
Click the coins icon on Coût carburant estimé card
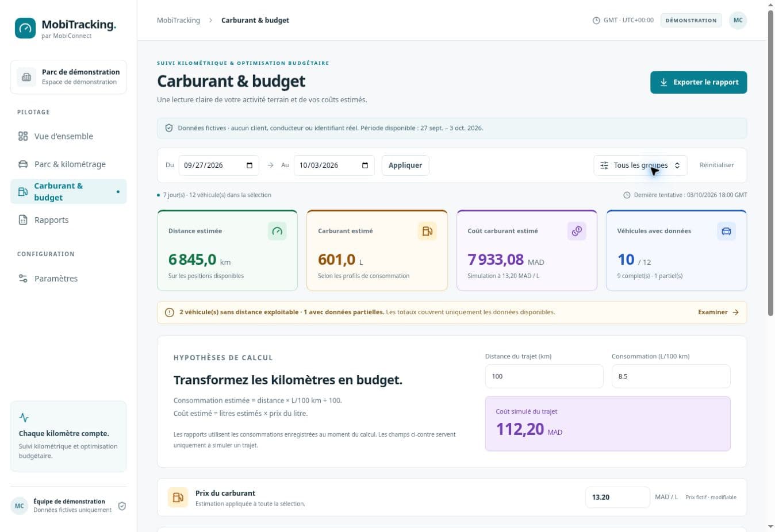point(577,231)
